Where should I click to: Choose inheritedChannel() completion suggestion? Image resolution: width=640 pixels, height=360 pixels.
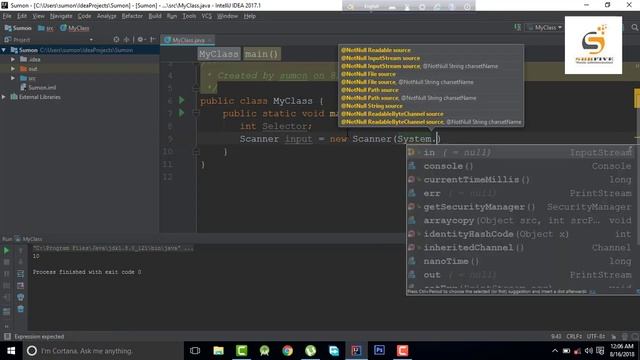pos(520,247)
